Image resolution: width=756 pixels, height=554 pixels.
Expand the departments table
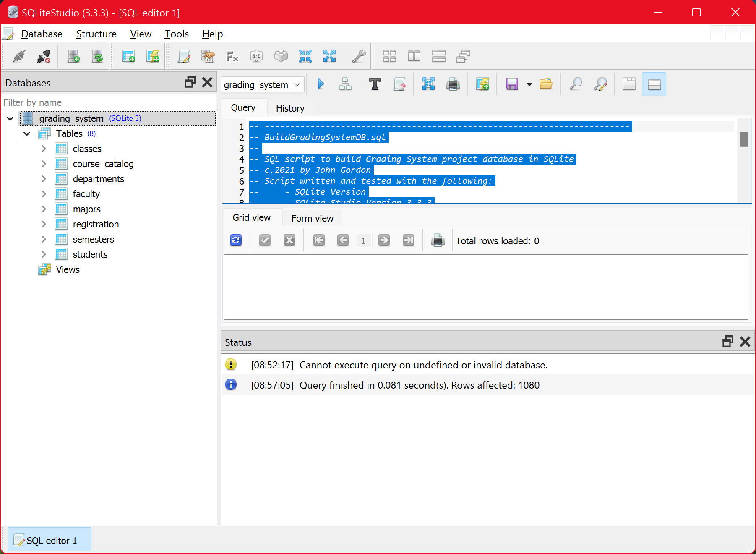click(44, 179)
